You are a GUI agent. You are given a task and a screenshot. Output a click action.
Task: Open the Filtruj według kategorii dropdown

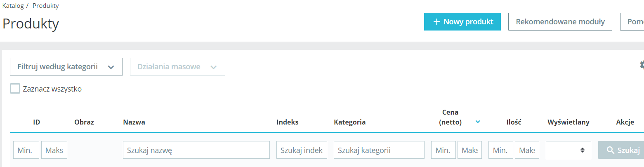coord(66,67)
